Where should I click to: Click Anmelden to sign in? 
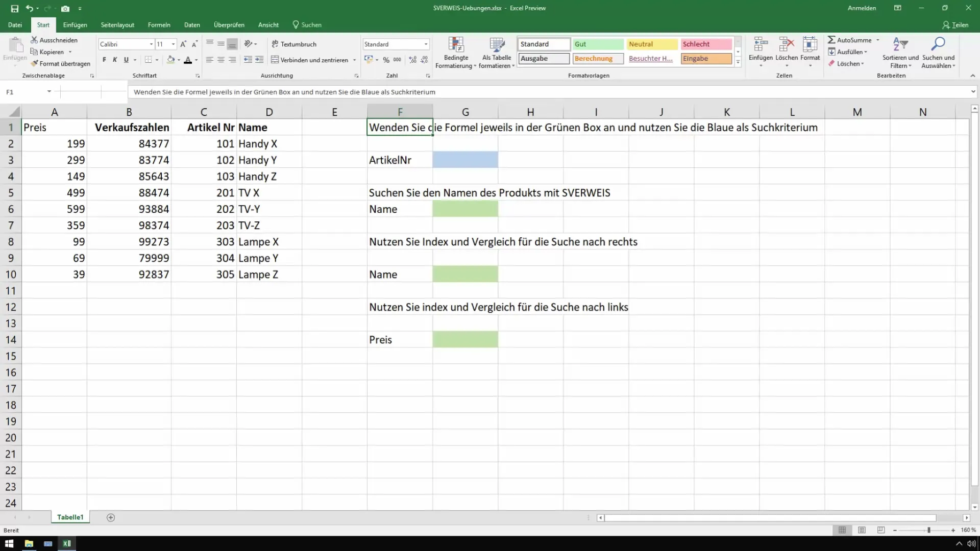(862, 8)
